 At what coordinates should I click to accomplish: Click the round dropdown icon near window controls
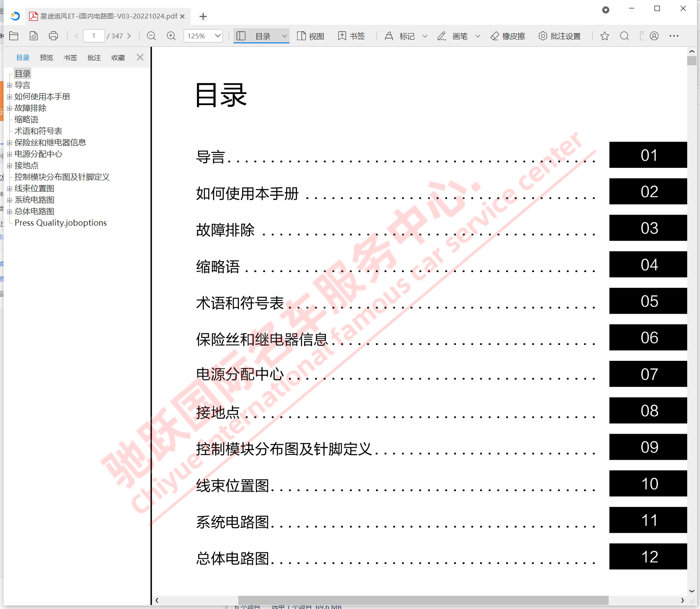point(606,10)
